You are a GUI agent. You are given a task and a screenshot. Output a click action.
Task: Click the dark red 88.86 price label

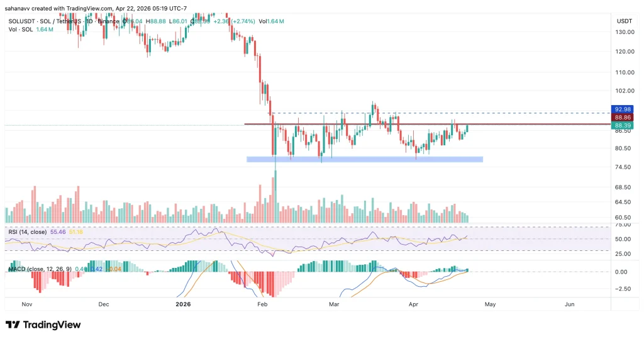(x=623, y=117)
